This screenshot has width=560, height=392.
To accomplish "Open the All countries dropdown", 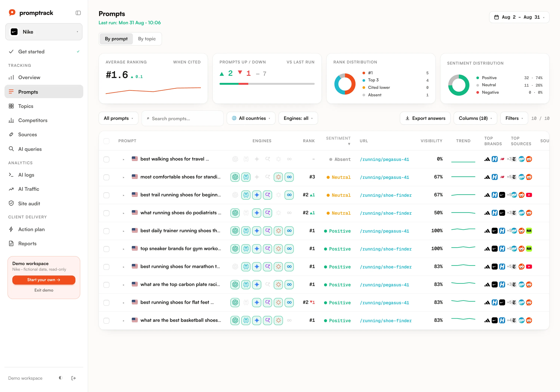I will [x=251, y=118].
